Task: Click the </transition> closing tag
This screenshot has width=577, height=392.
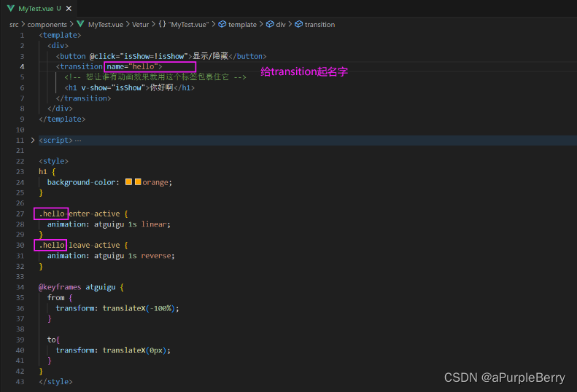Action: pyautogui.click(x=84, y=98)
